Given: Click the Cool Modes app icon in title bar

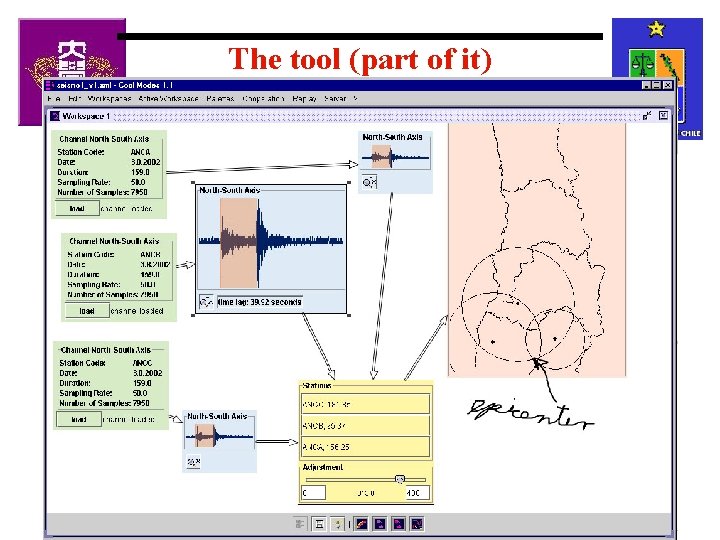Looking at the screenshot, I should point(50,85).
